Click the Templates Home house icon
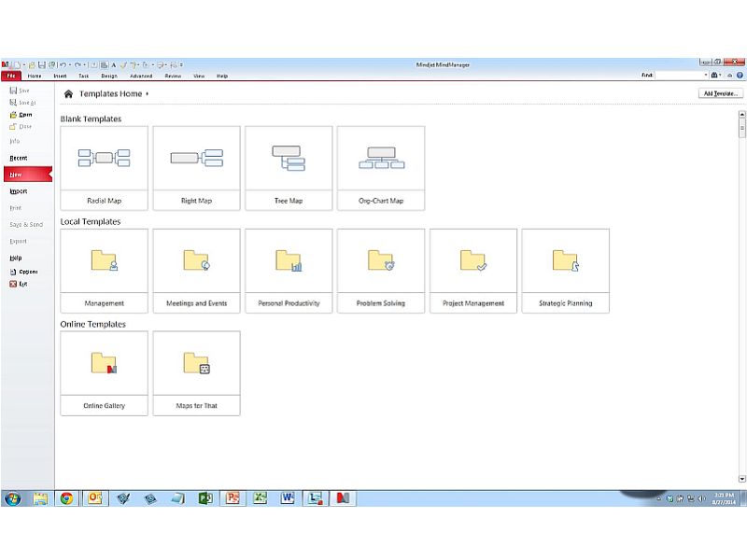The height and width of the screenshot is (560, 747). click(68, 94)
